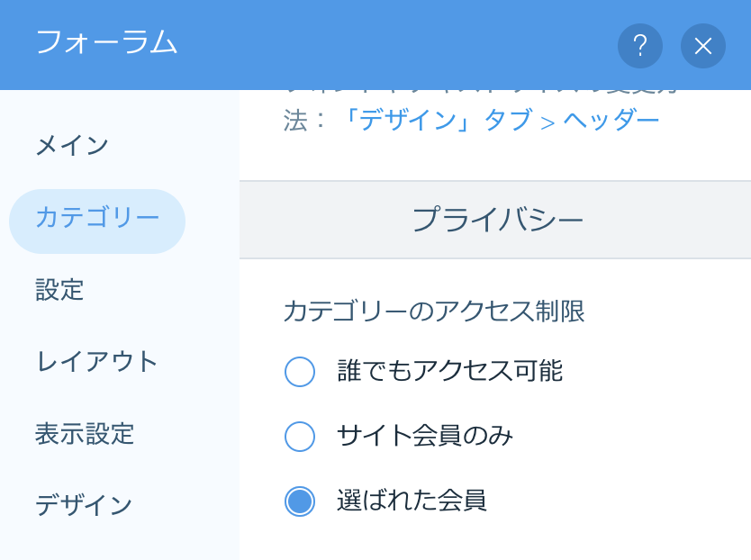Click the 選ばれた会員 label text
Screen dimensions: 751x560
(412, 501)
